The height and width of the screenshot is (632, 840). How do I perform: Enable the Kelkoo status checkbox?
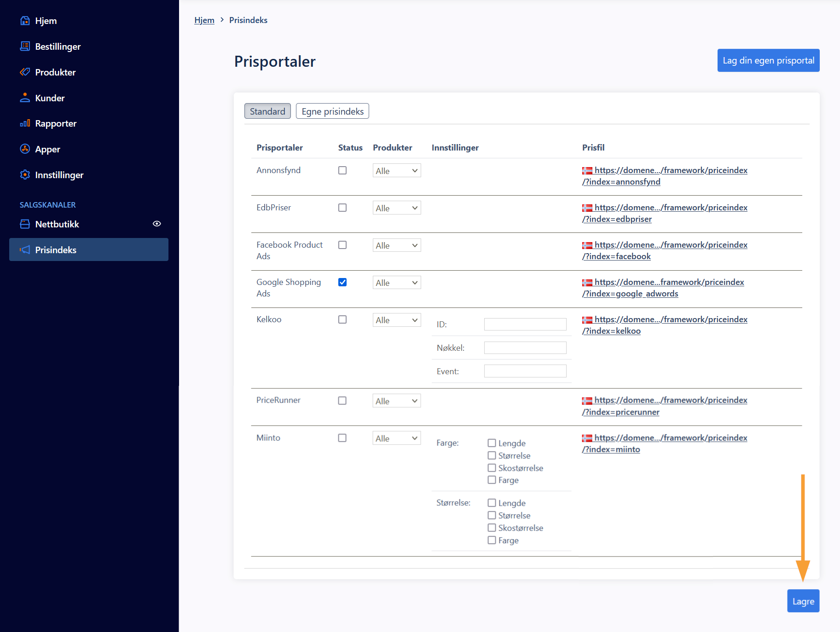[x=342, y=319]
